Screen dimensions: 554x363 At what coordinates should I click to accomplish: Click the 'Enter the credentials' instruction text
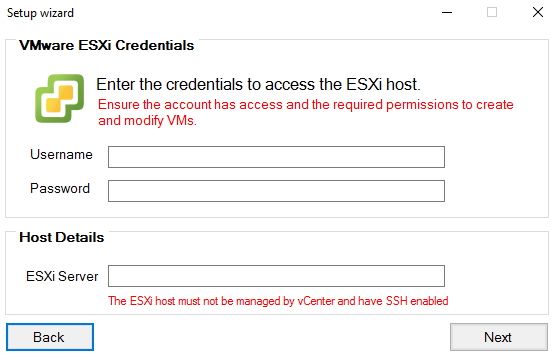258,84
